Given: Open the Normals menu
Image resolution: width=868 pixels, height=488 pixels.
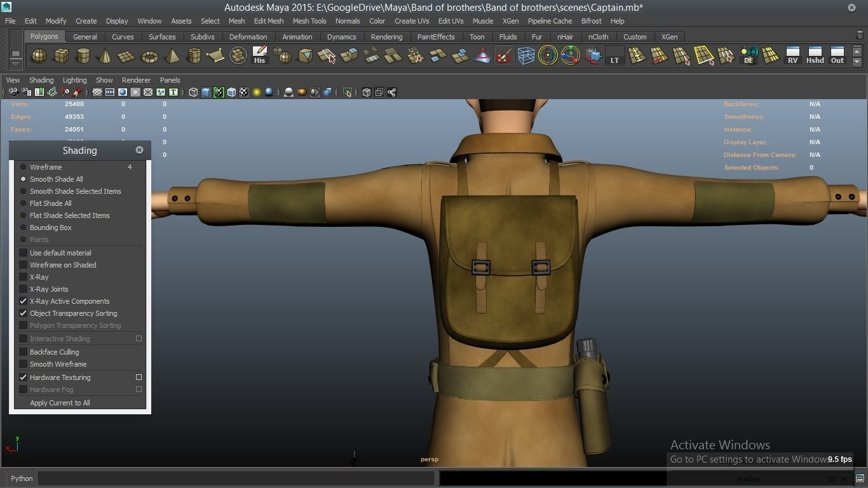Looking at the screenshot, I should pyautogui.click(x=348, y=21).
